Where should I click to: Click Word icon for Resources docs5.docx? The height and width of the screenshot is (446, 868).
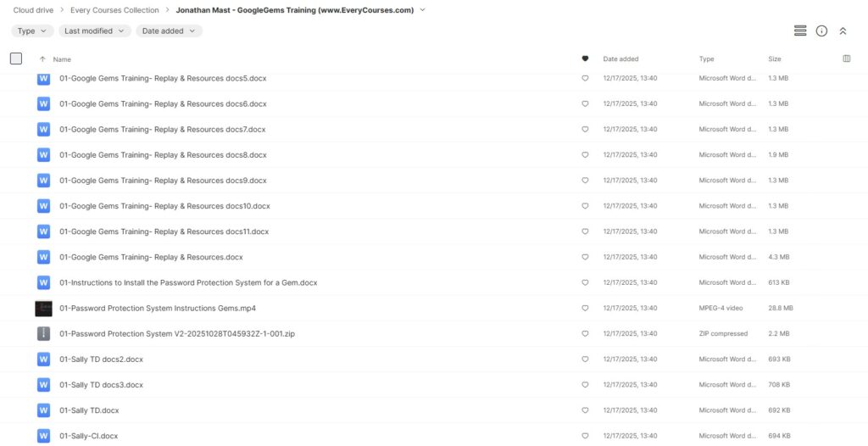pos(44,78)
